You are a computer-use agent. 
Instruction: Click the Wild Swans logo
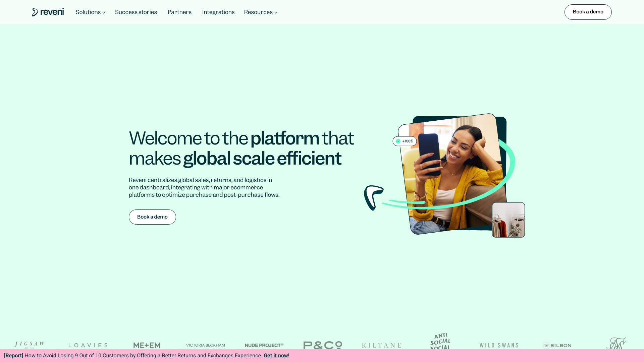(499, 345)
